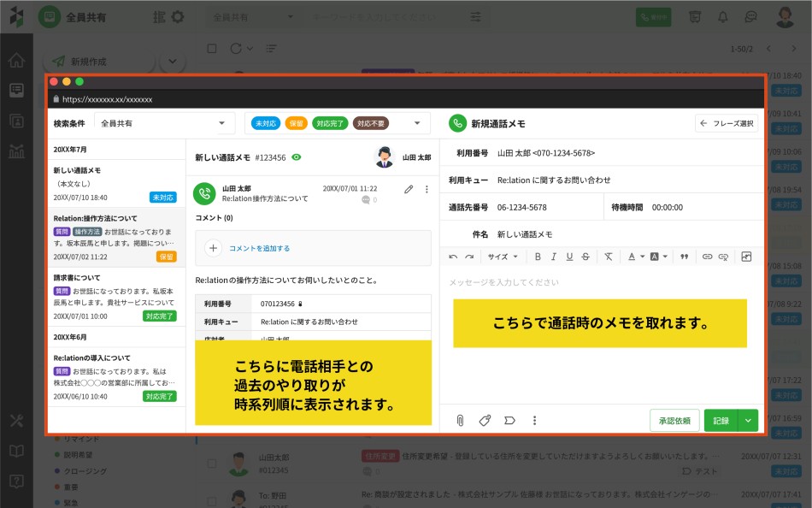Undo the last edit in the editor
Screen dimensions: 812x508
[455, 257]
